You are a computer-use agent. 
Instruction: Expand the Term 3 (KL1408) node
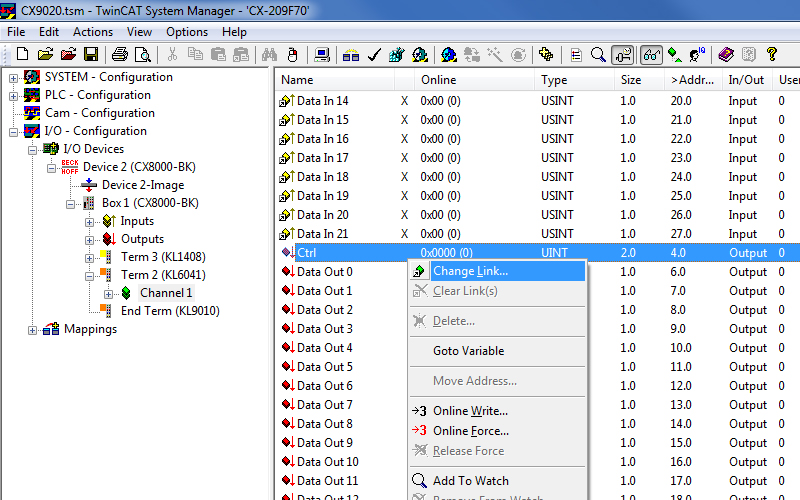click(x=89, y=258)
